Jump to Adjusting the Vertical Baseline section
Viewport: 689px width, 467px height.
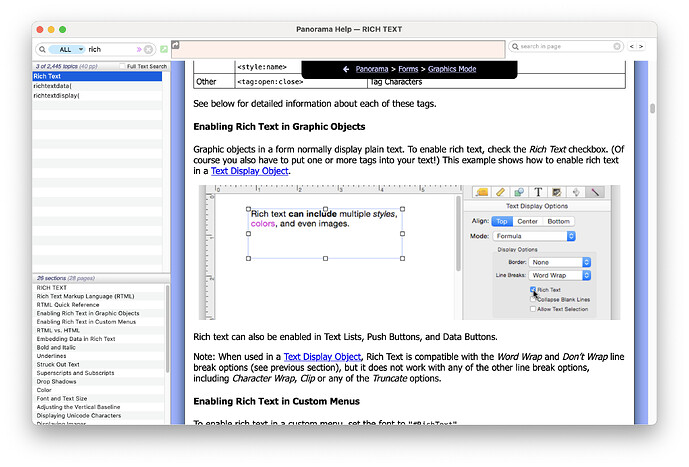coord(78,407)
